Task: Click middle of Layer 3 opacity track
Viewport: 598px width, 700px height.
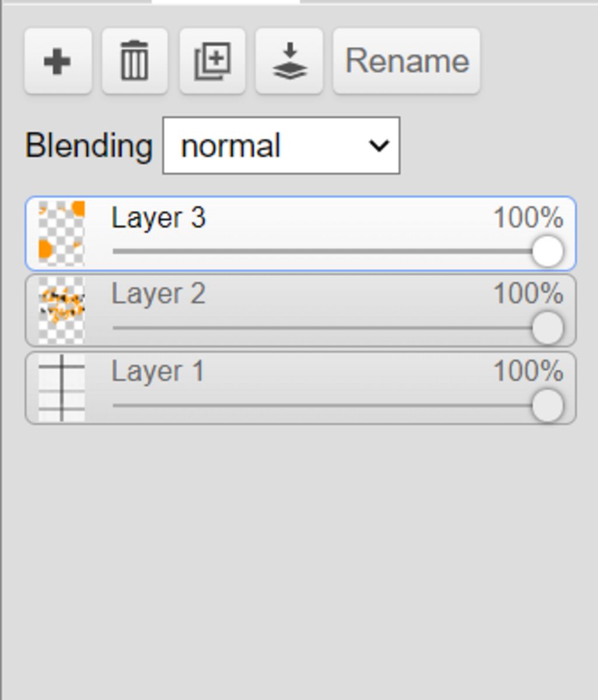Action: (x=331, y=252)
